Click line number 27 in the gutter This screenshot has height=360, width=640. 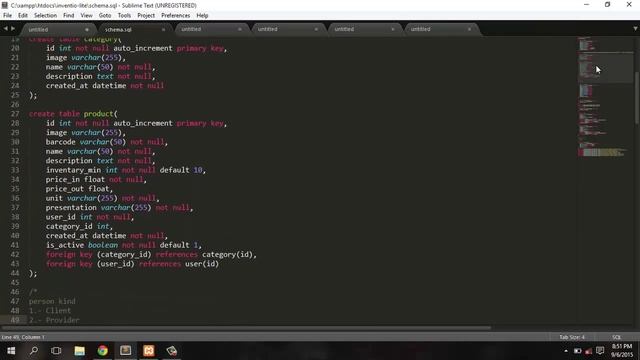point(15,114)
